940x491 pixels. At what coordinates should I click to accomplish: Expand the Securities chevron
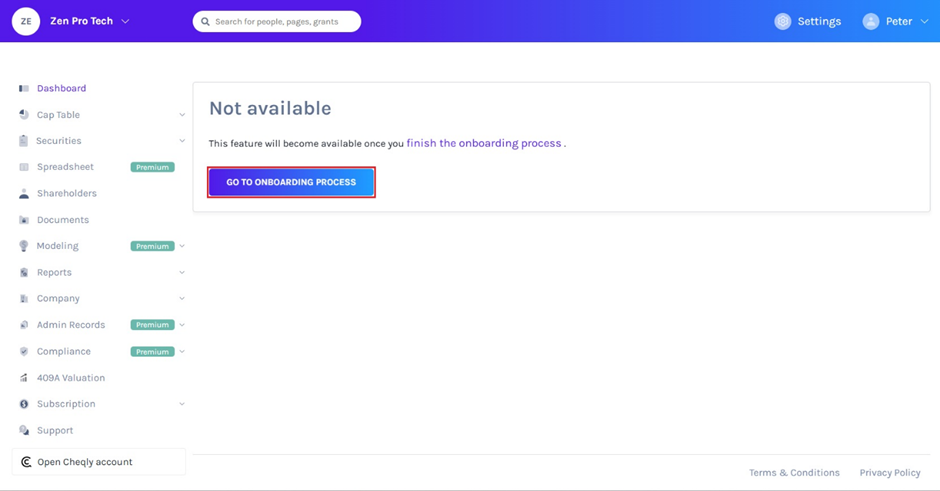(x=182, y=141)
